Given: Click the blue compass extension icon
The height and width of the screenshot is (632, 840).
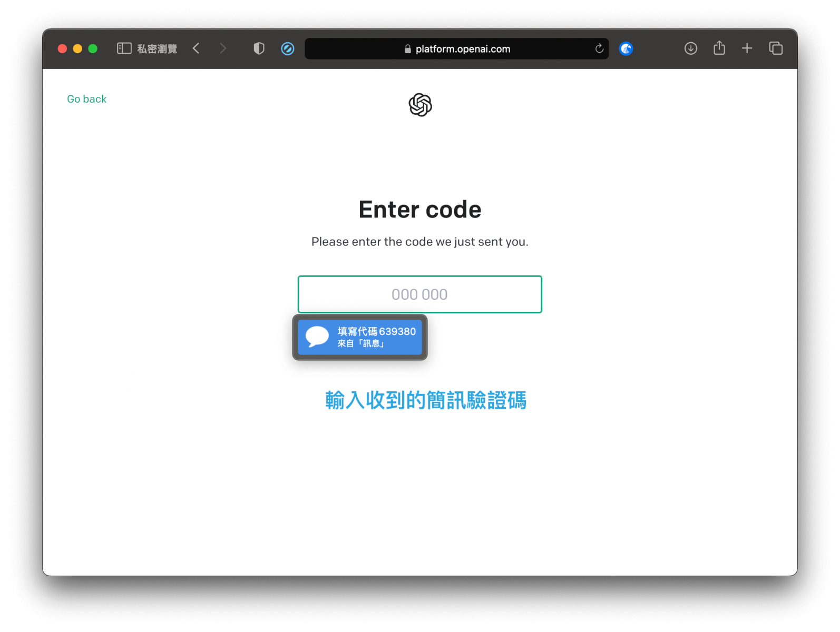Looking at the screenshot, I should tap(288, 48).
